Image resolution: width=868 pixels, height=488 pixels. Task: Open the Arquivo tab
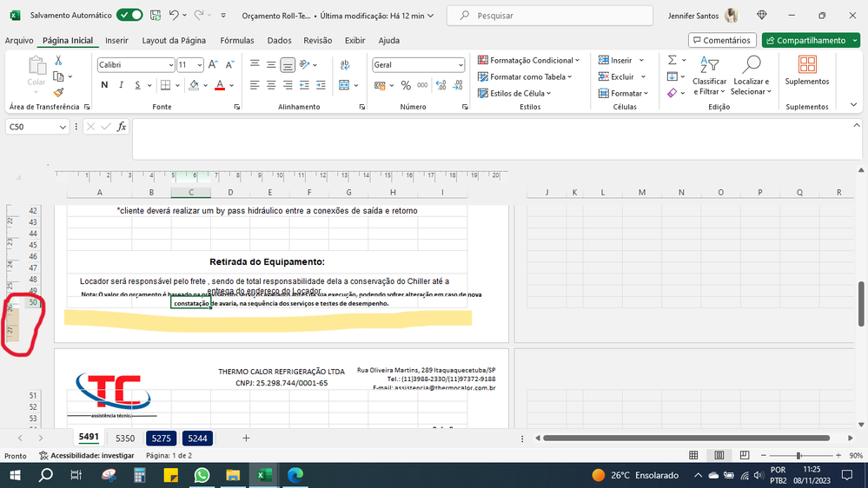(19, 41)
